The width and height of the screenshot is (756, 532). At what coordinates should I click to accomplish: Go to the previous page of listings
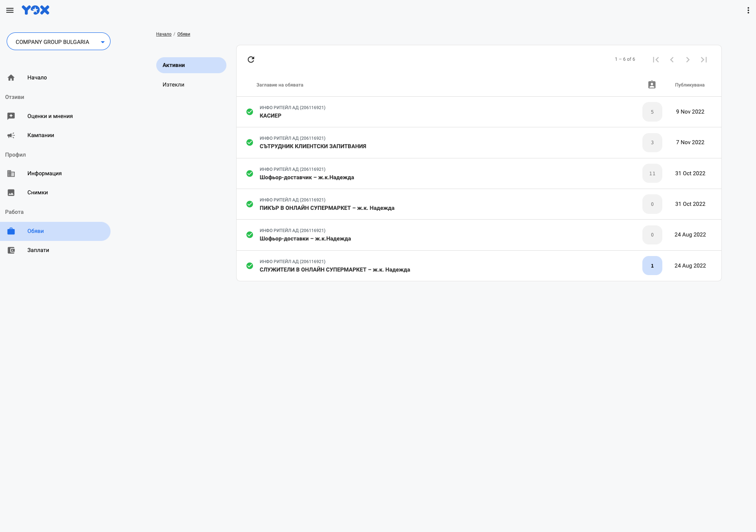pyautogui.click(x=672, y=59)
